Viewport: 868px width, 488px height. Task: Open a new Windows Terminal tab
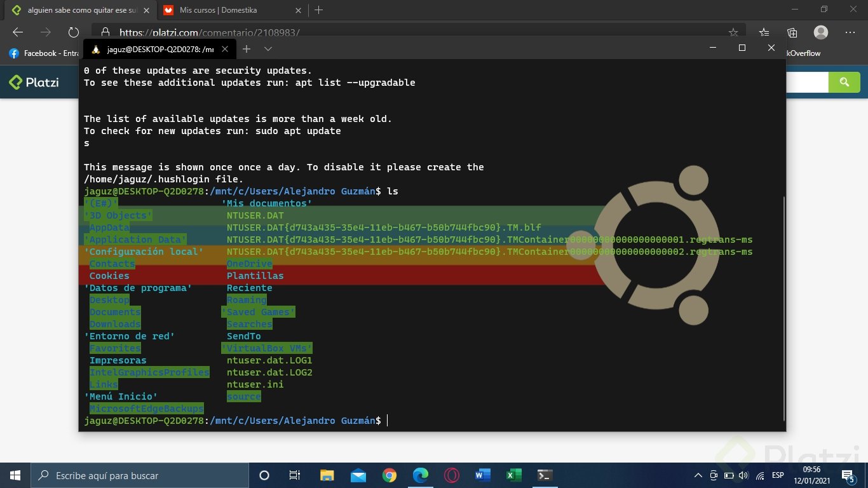pyautogui.click(x=247, y=49)
